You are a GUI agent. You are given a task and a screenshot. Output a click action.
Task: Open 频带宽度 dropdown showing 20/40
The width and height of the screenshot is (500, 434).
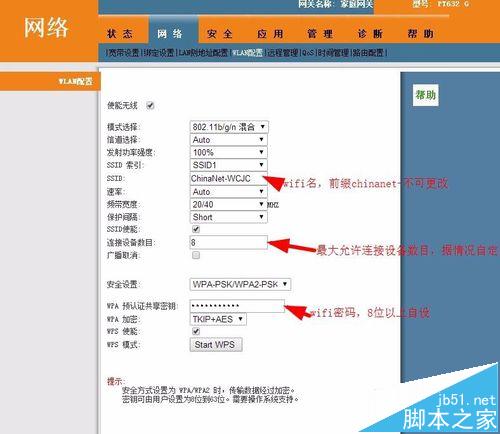(x=228, y=204)
